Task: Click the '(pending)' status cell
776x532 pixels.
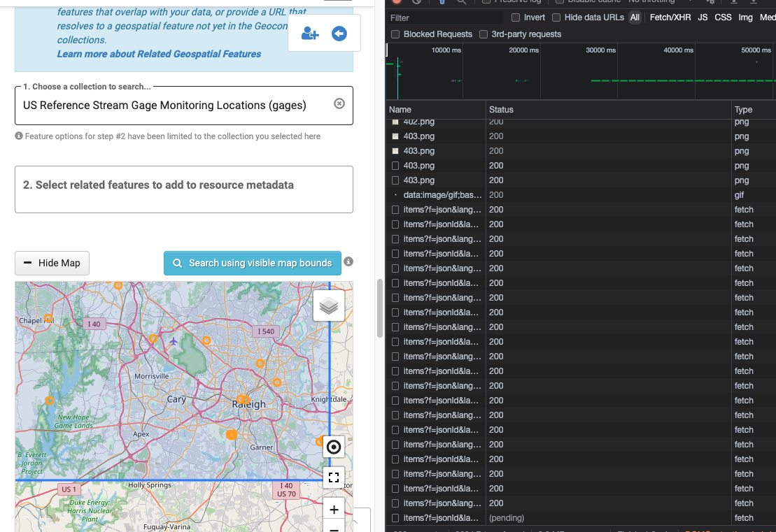Action: [507, 517]
